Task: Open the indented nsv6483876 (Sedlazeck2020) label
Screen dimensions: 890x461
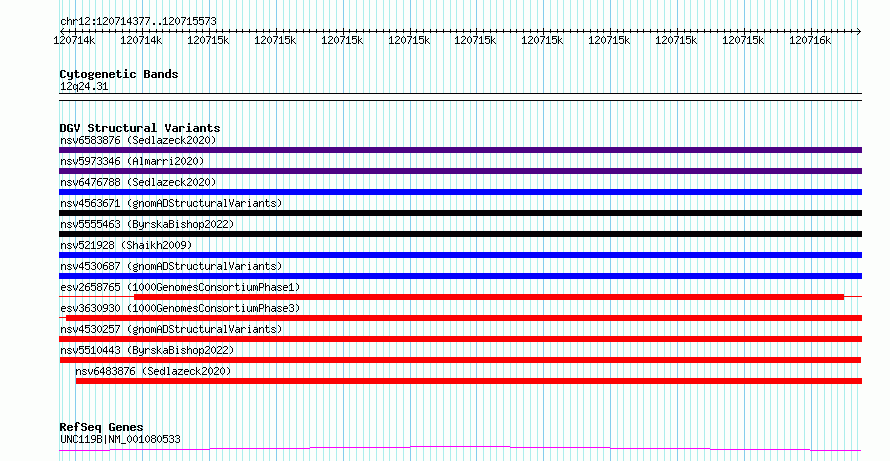Action: (153, 371)
